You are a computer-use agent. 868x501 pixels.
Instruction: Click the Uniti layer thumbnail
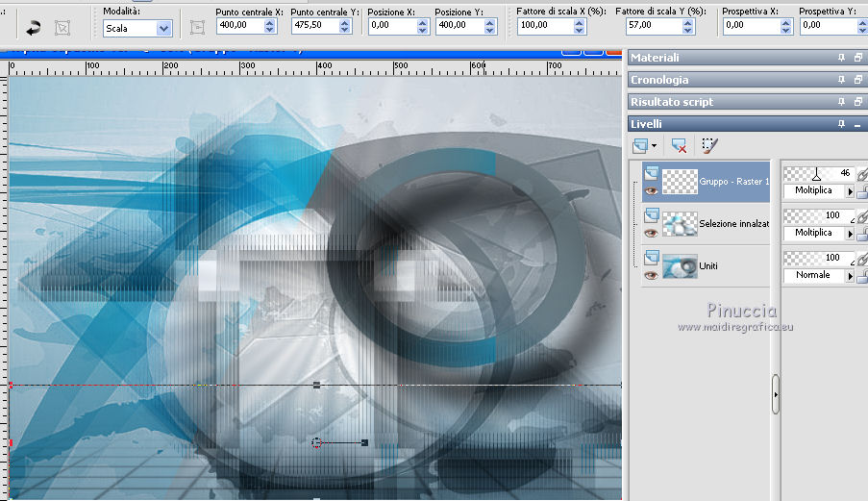coord(680,265)
